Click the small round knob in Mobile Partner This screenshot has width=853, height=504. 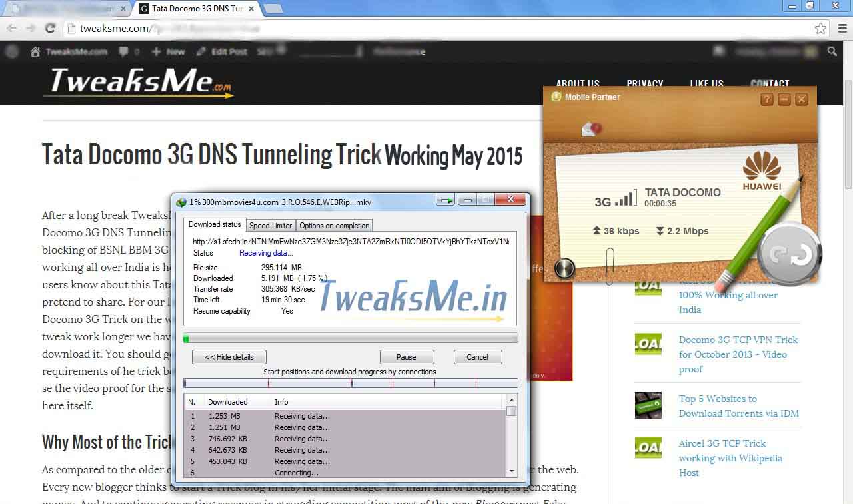click(564, 268)
